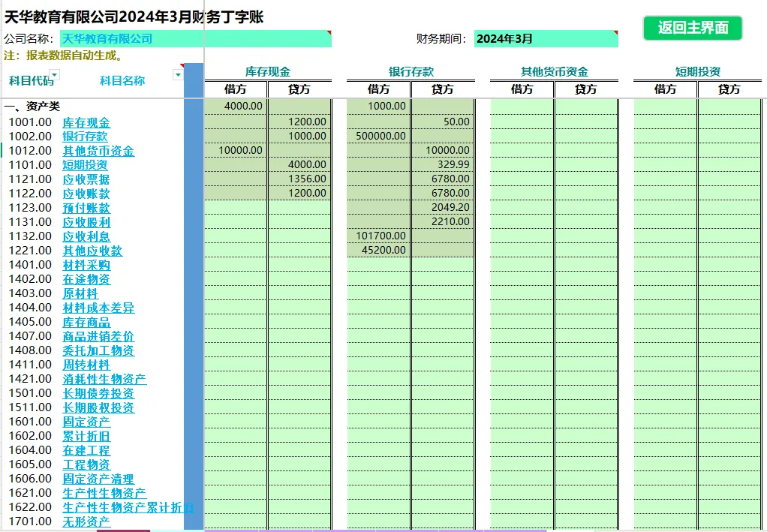Open the 工程物资 account link
The width and height of the screenshot is (767, 532).
tap(86, 464)
